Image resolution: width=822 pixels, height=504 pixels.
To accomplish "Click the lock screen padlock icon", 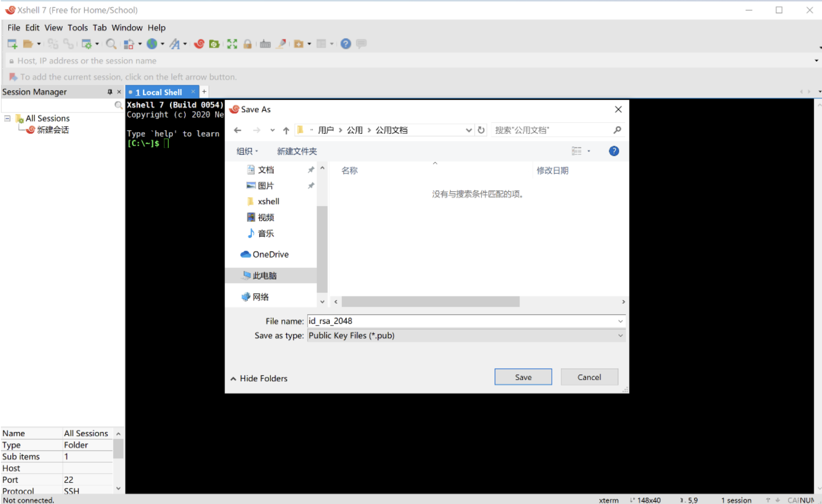I will 247,44.
